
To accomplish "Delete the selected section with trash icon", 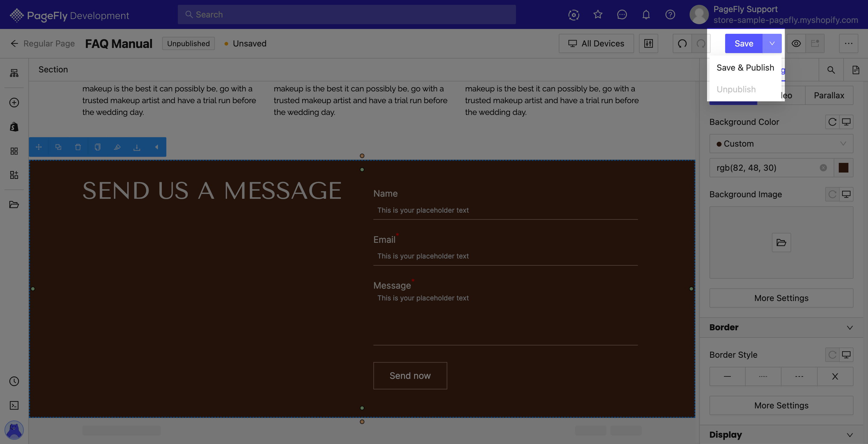I will tap(78, 147).
